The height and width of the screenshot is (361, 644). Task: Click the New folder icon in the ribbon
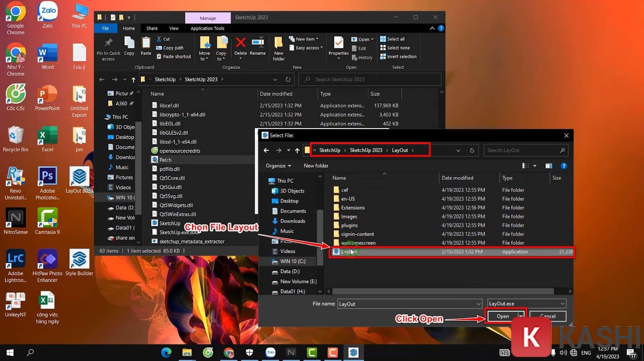pyautogui.click(x=279, y=43)
